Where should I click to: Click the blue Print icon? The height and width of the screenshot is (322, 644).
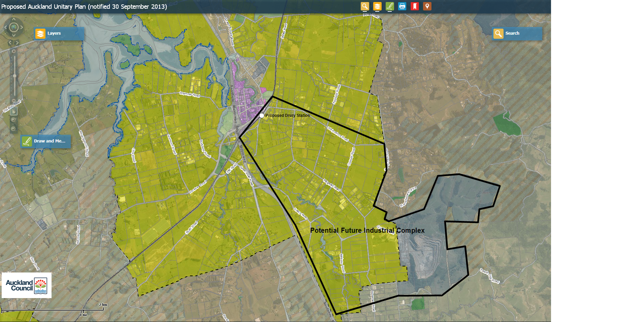402,6
